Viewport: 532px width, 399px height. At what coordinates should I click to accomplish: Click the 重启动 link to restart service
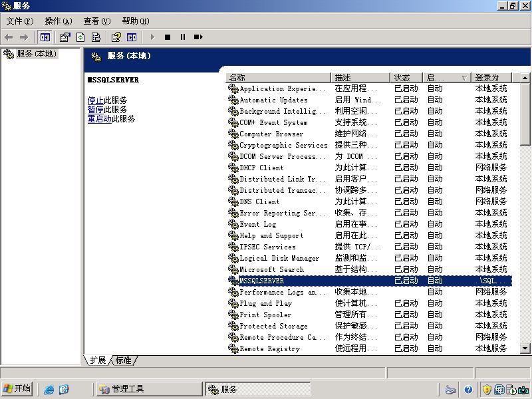tap(99, 119)
